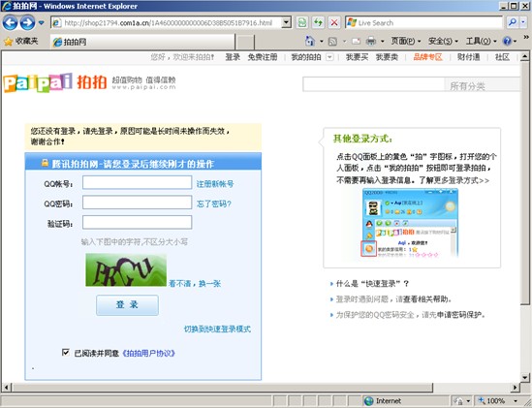This screenshot has width=532, height=408.
Task: Click the 登录 link in top navigation
Action: pyautogui.click(x=233, y=57)
